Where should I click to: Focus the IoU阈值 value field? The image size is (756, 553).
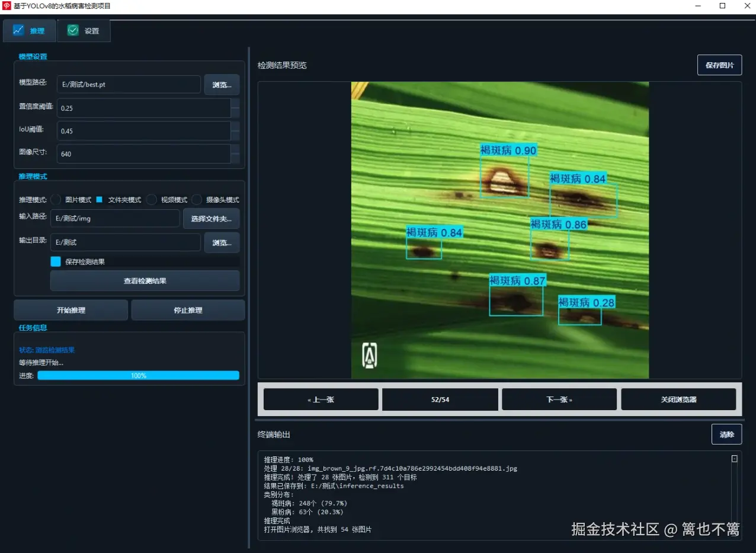pos(143,131)
